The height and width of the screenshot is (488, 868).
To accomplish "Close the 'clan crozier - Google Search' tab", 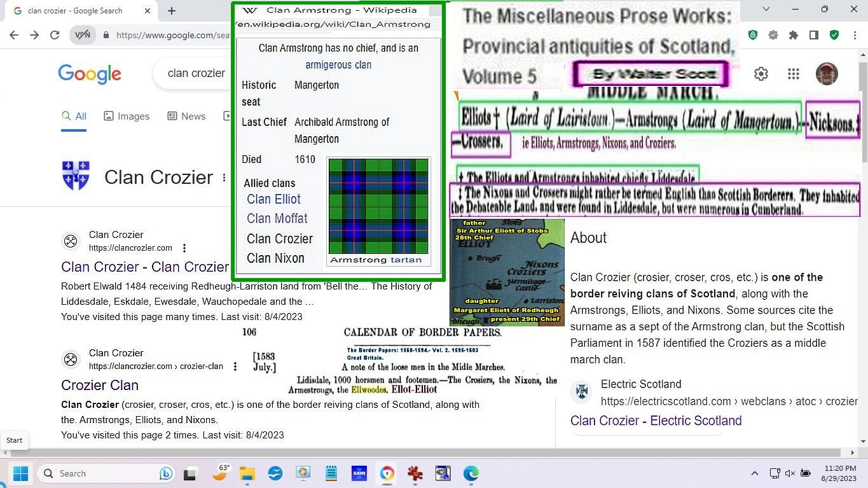I will pyautogui.click(x=148, y=11).
